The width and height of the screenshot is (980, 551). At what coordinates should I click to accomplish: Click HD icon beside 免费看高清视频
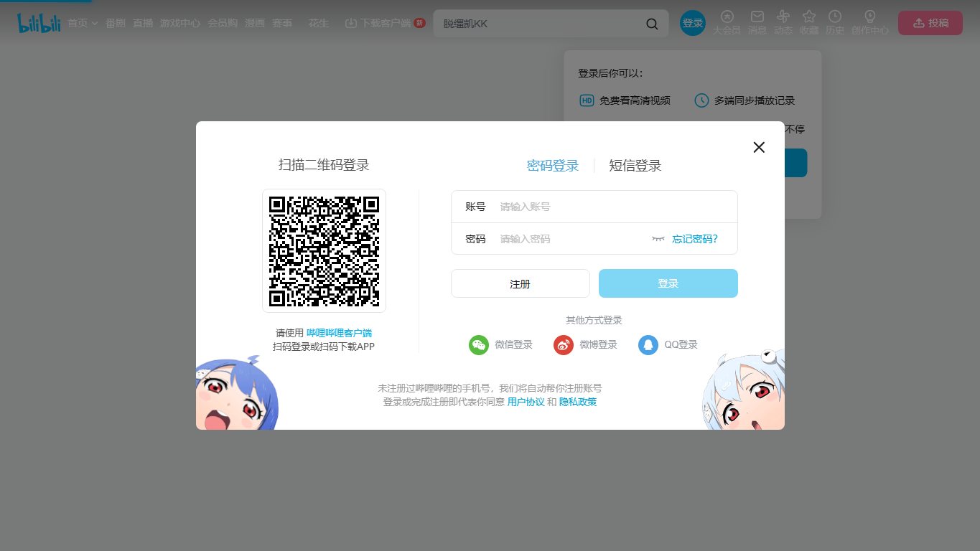coord(587,100)
